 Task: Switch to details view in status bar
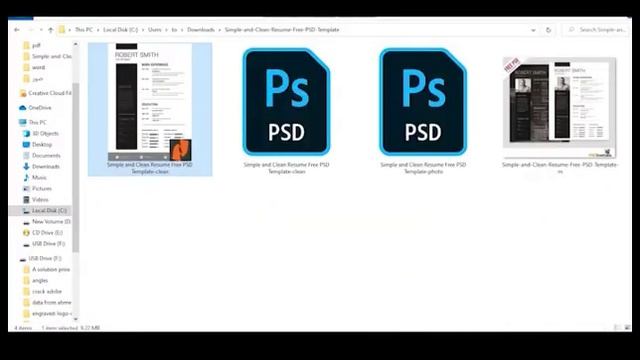click(617, 327)
